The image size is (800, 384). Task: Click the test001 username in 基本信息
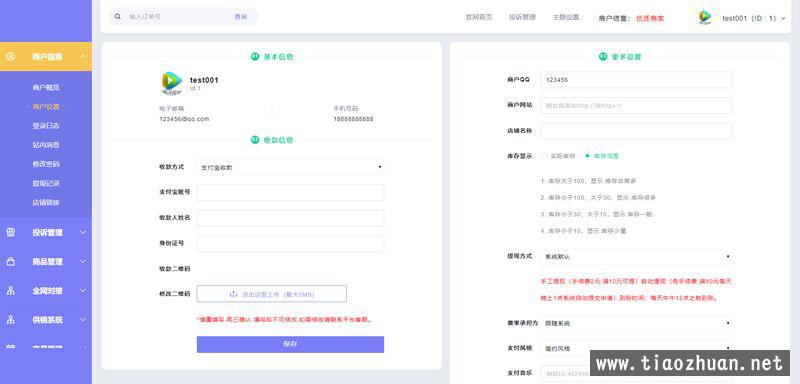tap(204, 80)
